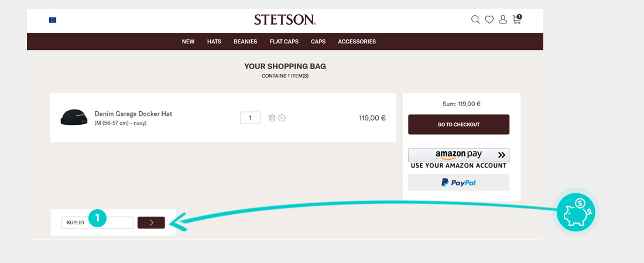Click the EU flag region selector
Viewport: 644px width, 263px height.
click(x=53, y=20)
